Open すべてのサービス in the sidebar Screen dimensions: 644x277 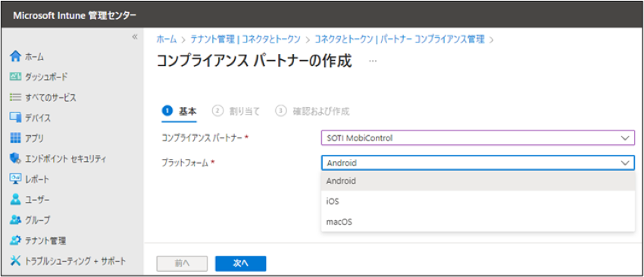50,98
